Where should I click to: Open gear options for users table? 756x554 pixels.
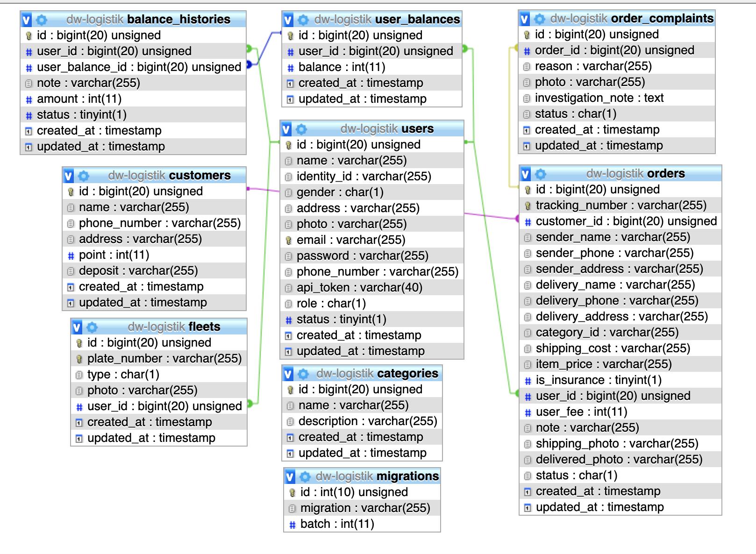[x=301, y=129]
